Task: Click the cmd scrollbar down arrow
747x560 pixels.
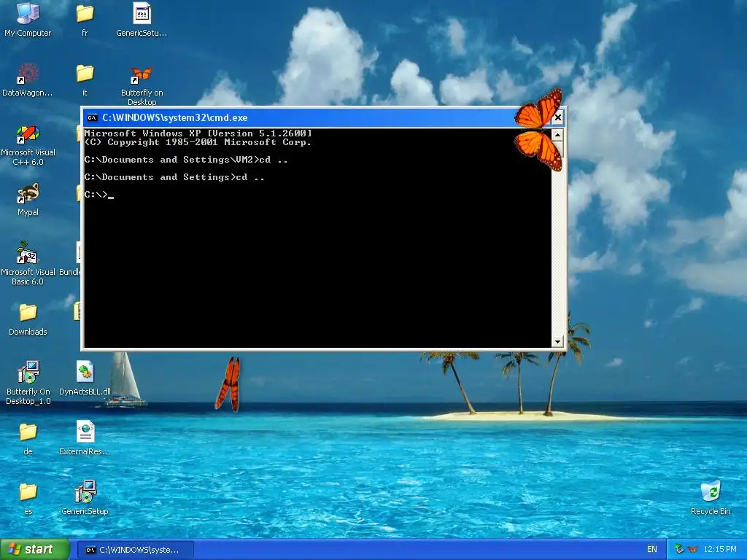Action: 557,341
